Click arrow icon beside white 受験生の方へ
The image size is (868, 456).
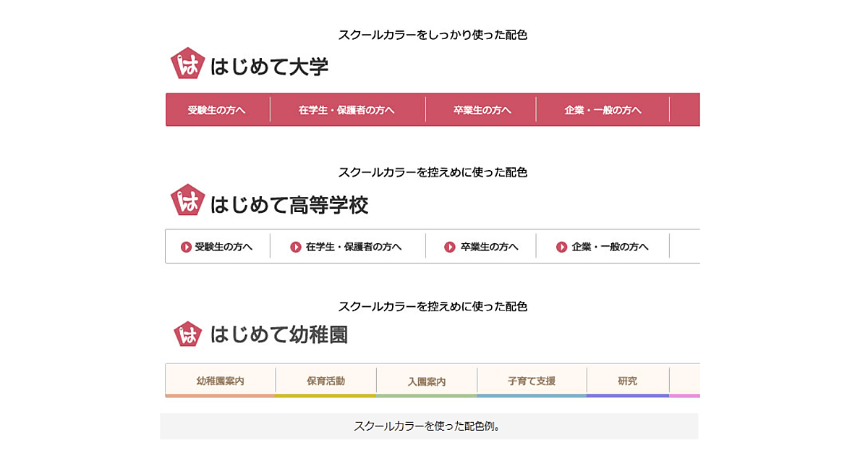tap(186, 247)
